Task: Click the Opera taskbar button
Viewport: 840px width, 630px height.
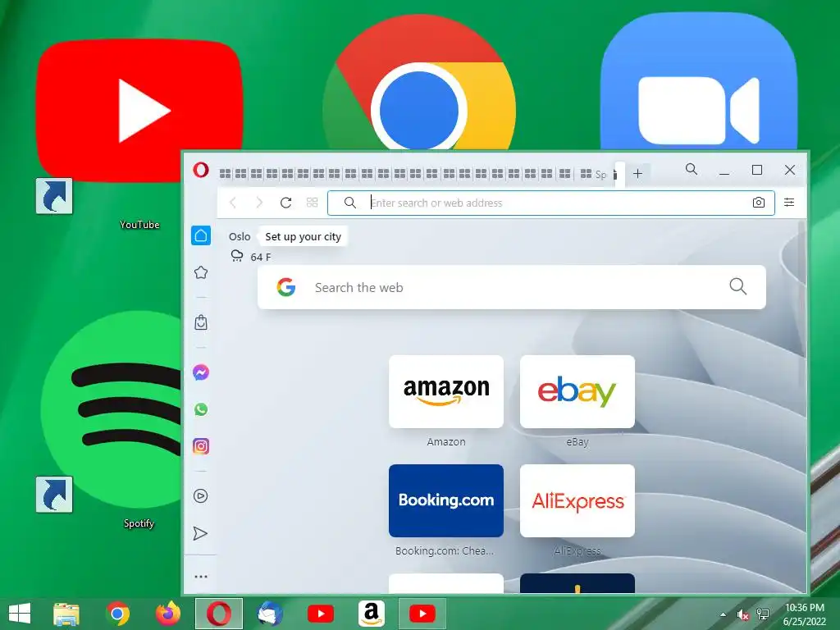Action: click(x=218, y=614)
